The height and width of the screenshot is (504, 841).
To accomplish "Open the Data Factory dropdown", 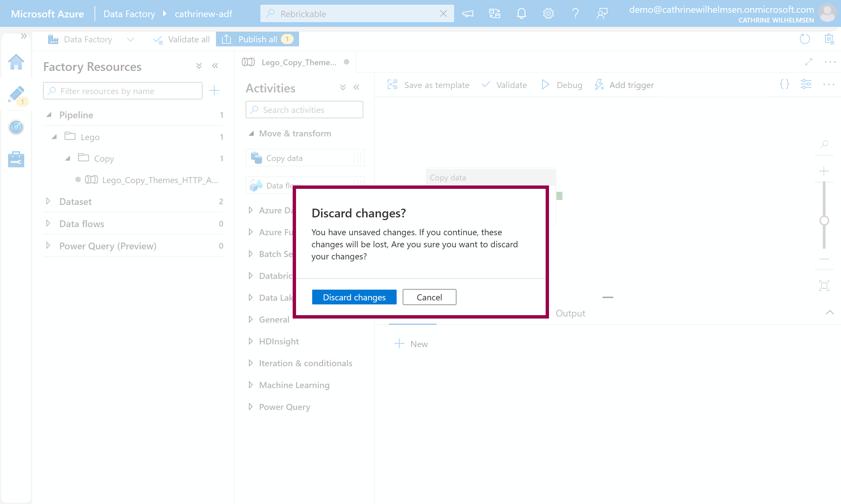I will [130, 40].
